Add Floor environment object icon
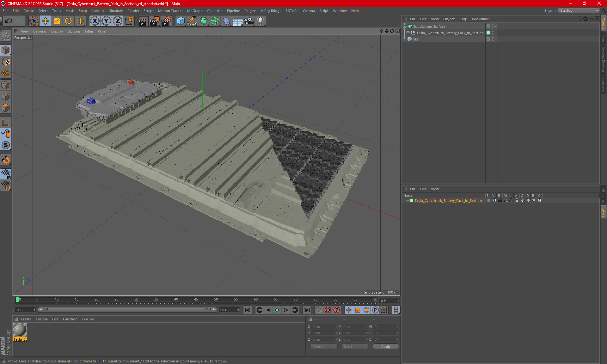The height and width of the screenshot is (364, 607). point(237,21)
